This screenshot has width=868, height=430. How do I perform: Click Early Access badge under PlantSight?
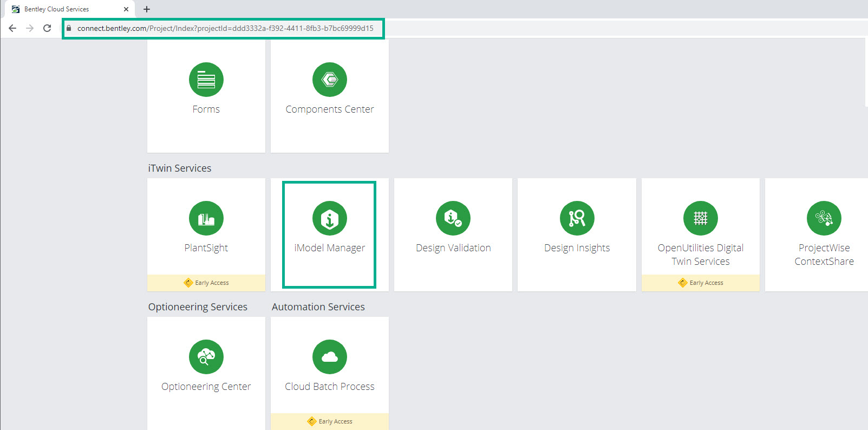[206, 283]
